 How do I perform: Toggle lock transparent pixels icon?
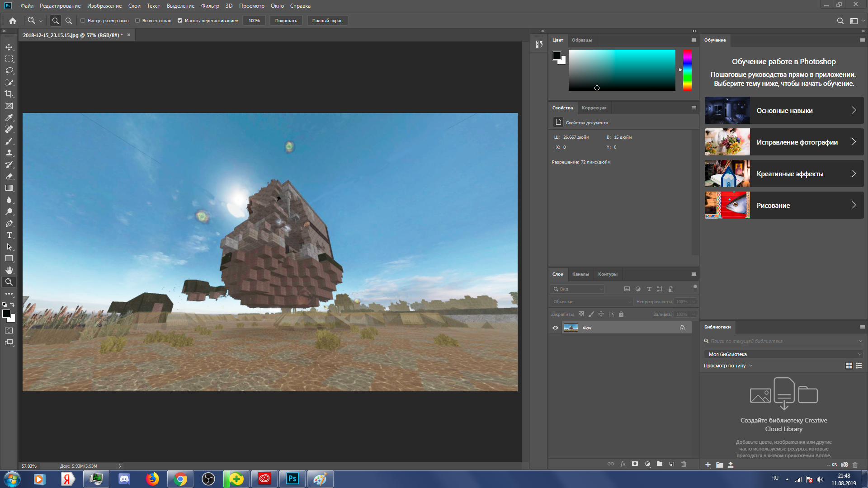[x=581, y=314]
